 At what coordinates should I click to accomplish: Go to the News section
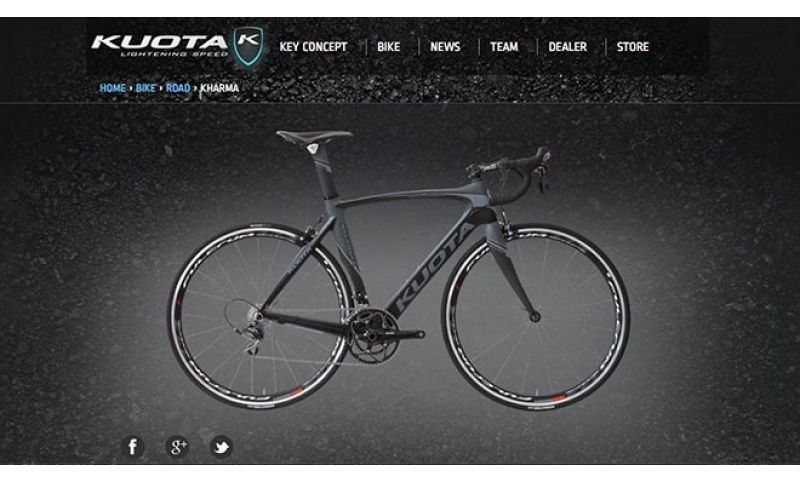(x=445, y=47)
